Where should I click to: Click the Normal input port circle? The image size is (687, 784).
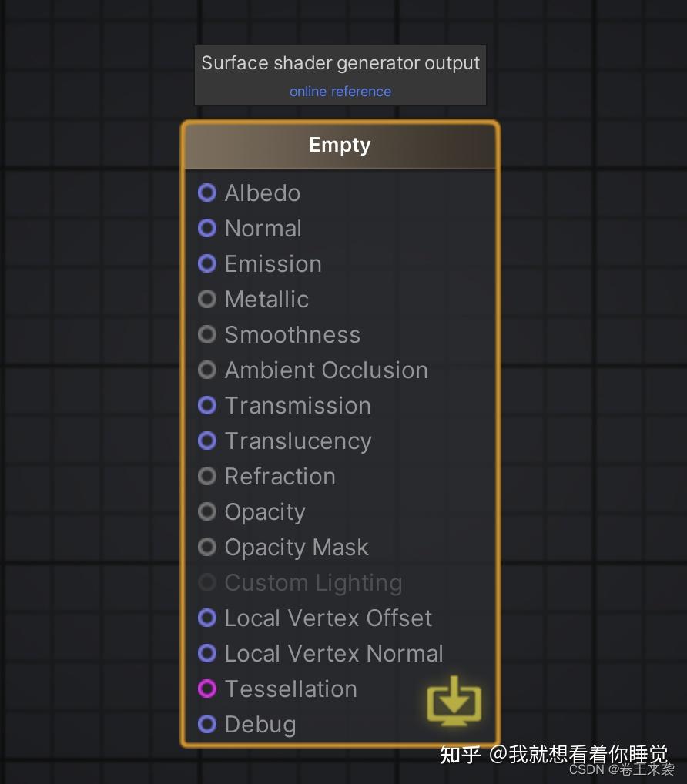[x=206, y=228]
